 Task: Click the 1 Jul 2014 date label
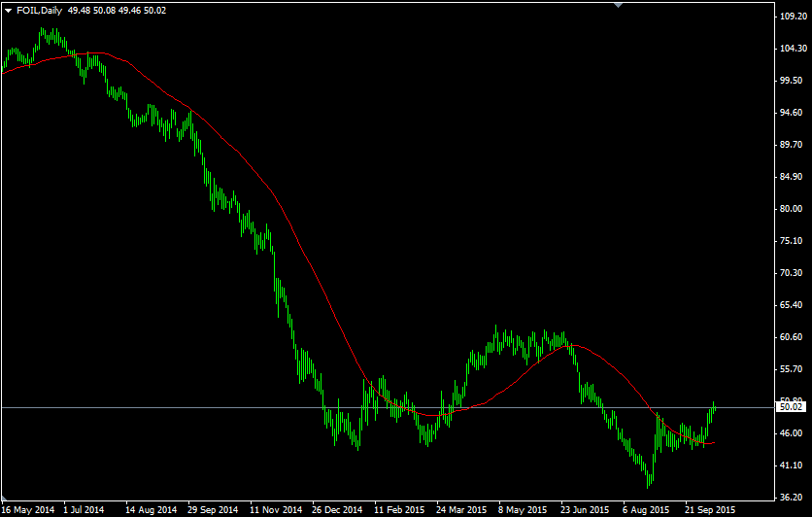click(84, 510)
